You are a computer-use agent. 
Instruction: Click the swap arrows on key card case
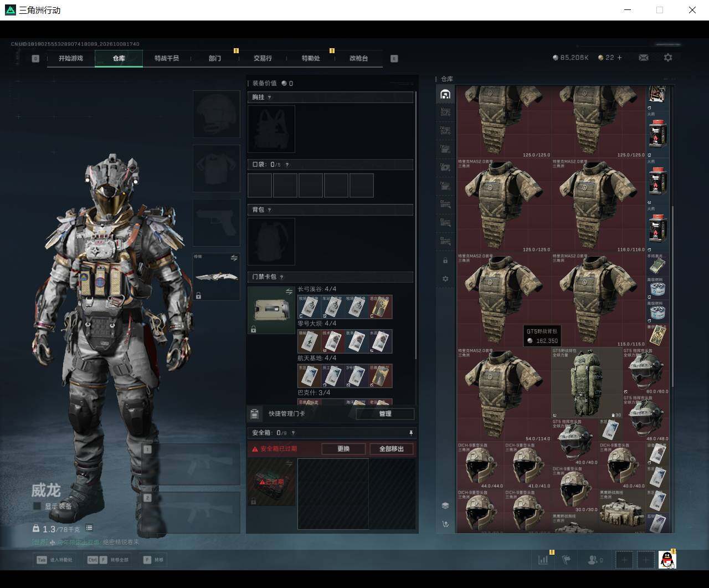[289, 292]
